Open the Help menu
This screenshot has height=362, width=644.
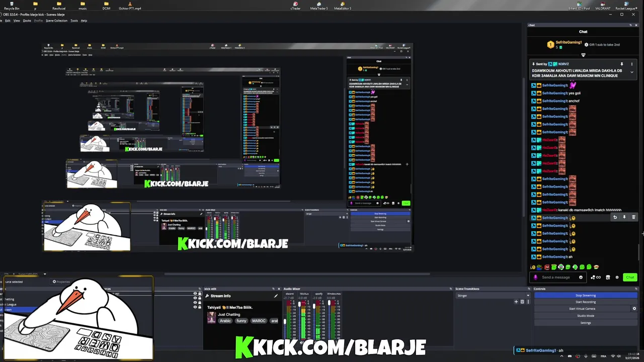coord(84,21)
